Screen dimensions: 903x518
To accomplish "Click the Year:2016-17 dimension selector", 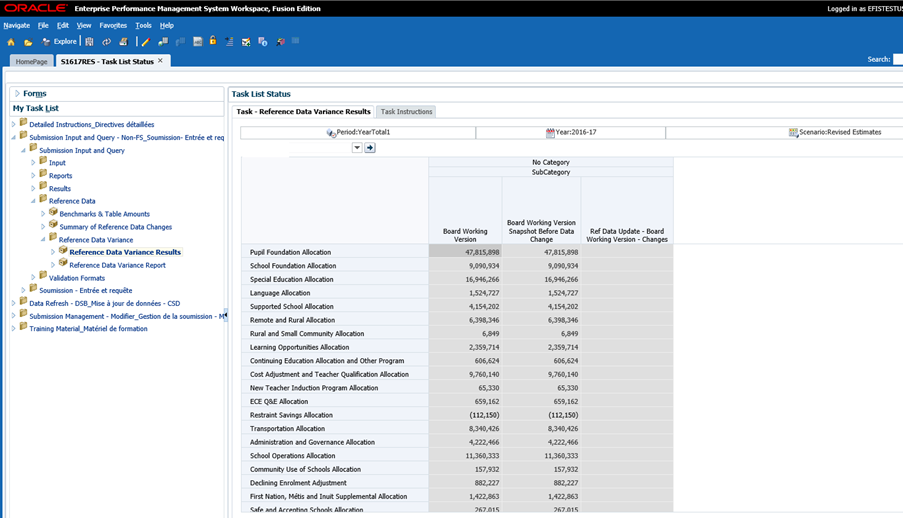I will (x=571, y=133).
